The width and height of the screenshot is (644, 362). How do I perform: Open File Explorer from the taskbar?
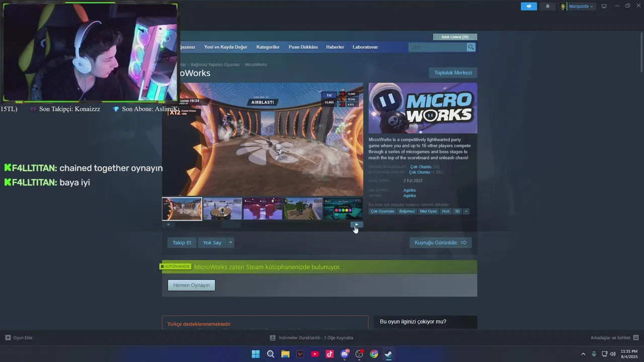click(285, 354)
